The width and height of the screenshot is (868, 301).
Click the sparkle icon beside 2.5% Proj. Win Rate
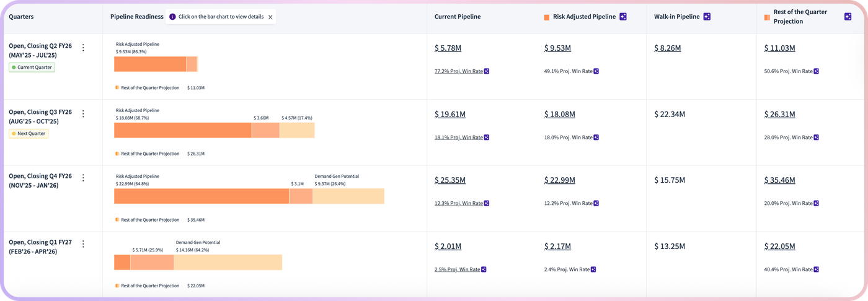(484, 269)
